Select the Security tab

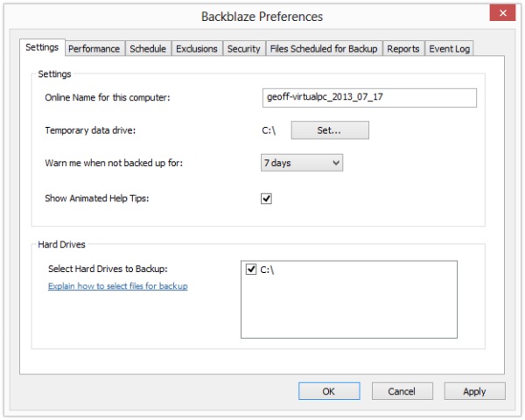(x=244, y=49)
